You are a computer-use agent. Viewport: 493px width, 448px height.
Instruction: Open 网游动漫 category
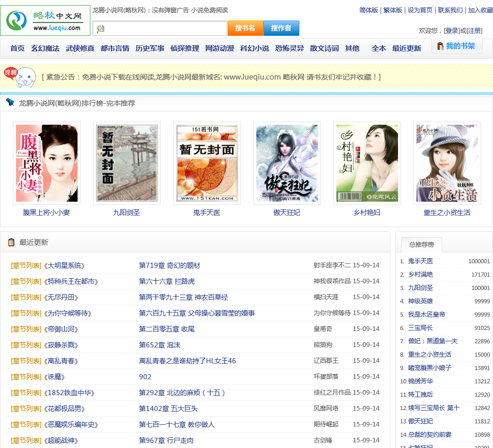tap(220, 48)
